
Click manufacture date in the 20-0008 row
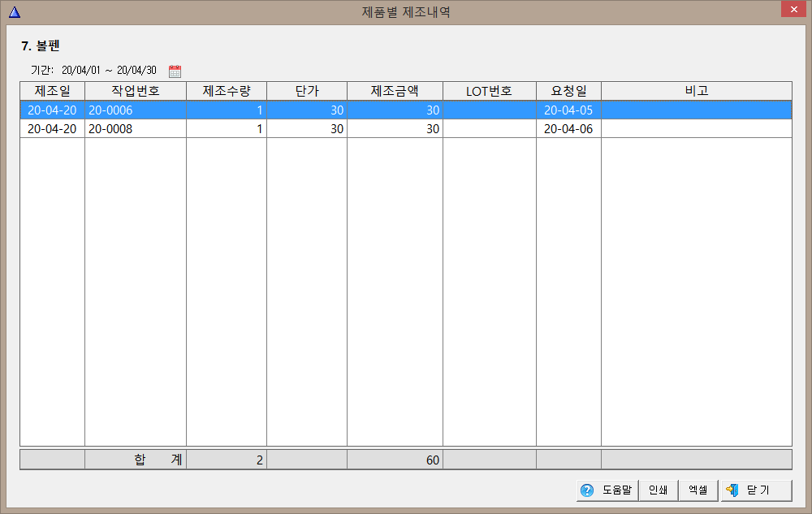coord(52,129)
